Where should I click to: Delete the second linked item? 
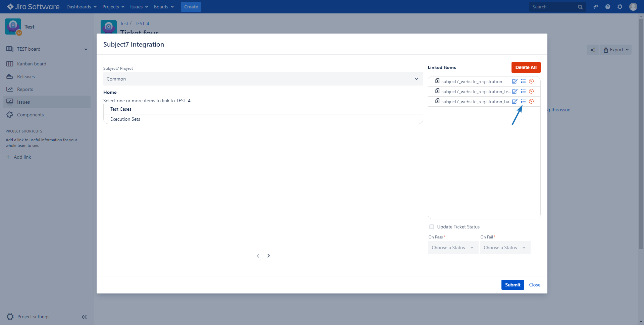(x=531, y=92)
